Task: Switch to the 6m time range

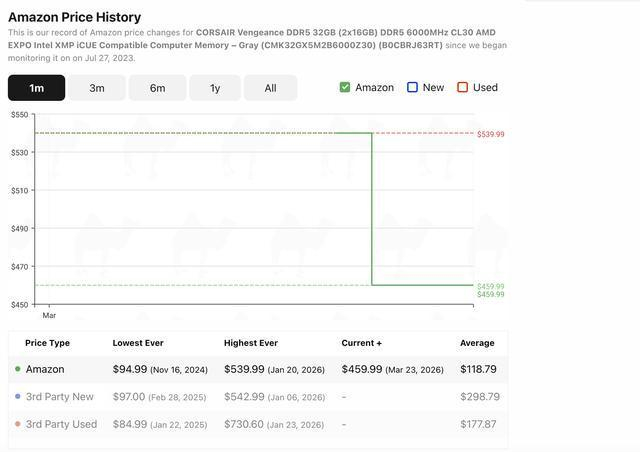Action: (x=157, y=88)
